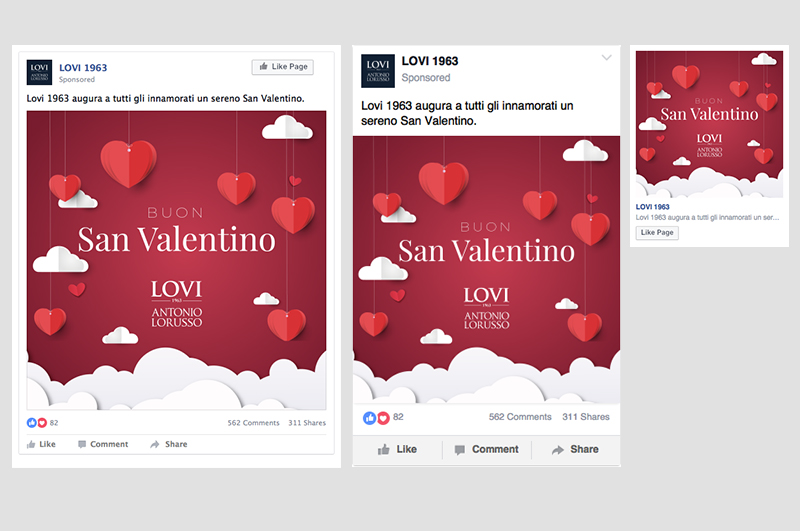
Task: View 562 Comments in mobile ad
Action: (520, 417)
